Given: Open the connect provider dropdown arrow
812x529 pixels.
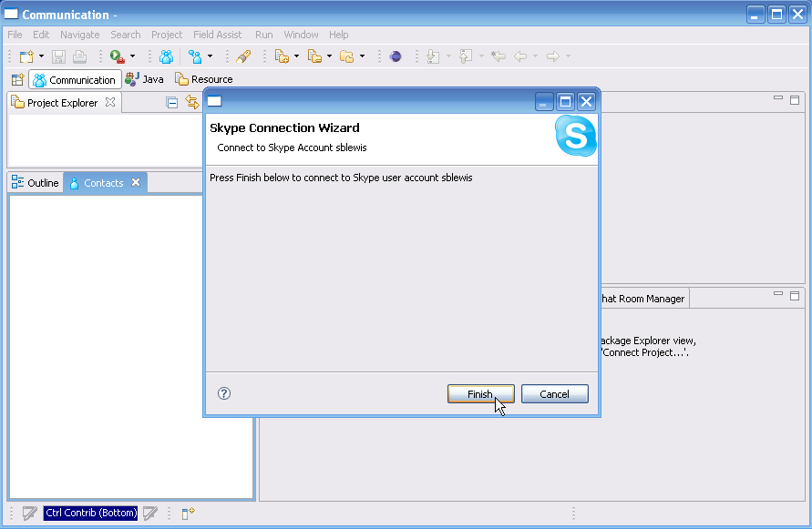Looking at the screenshot, I should pyautogui.click(x=210, y=56).
